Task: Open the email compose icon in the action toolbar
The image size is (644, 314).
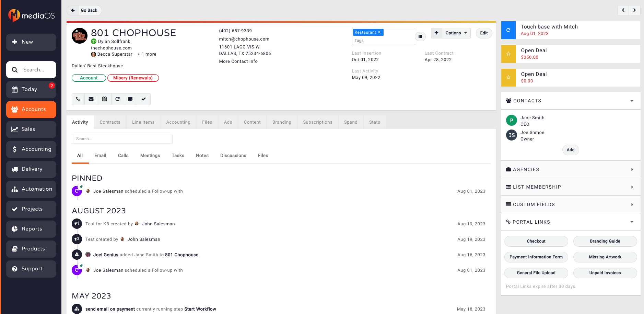Action: 91,99
